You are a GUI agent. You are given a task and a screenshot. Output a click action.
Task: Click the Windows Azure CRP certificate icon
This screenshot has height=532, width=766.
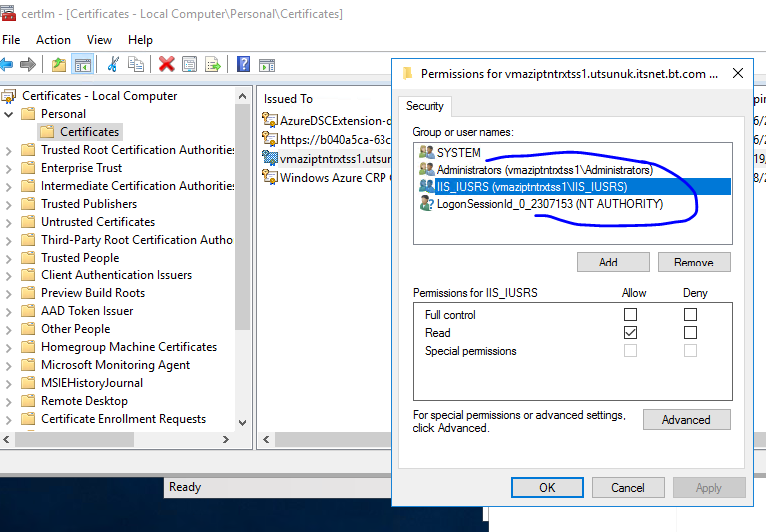pos(270,177)
